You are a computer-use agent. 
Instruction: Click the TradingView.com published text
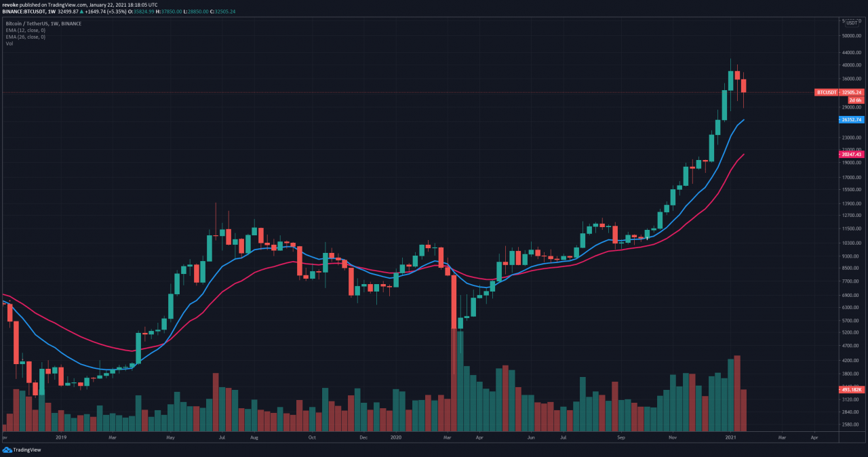[x=53, y=4]
